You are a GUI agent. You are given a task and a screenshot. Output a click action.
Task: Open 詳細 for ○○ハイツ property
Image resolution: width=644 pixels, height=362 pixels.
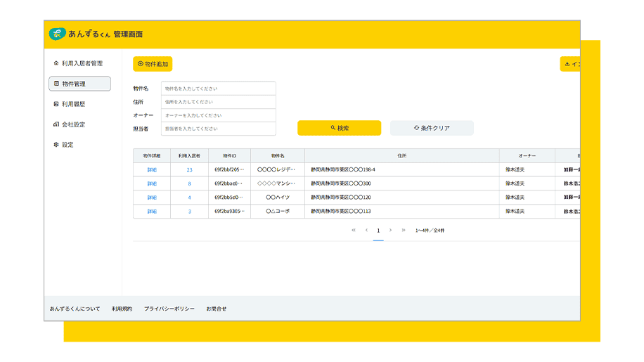coord(152,198)
